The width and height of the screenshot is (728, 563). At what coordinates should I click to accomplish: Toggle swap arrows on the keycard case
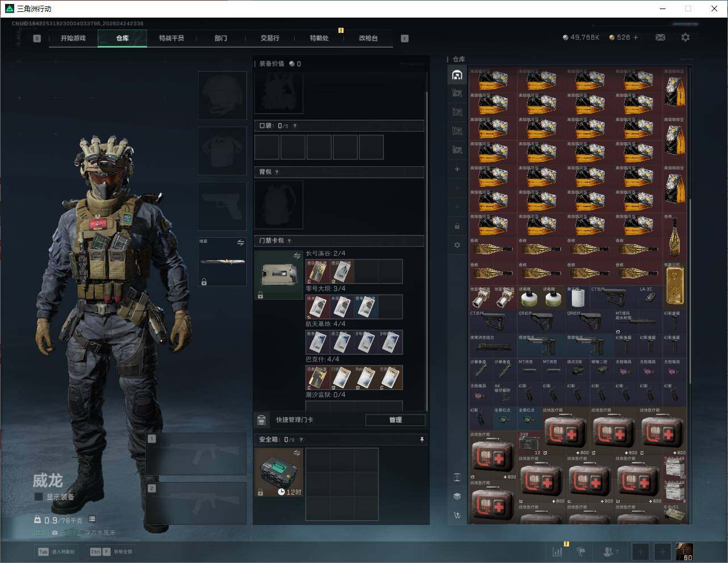(x=296, y=256)
